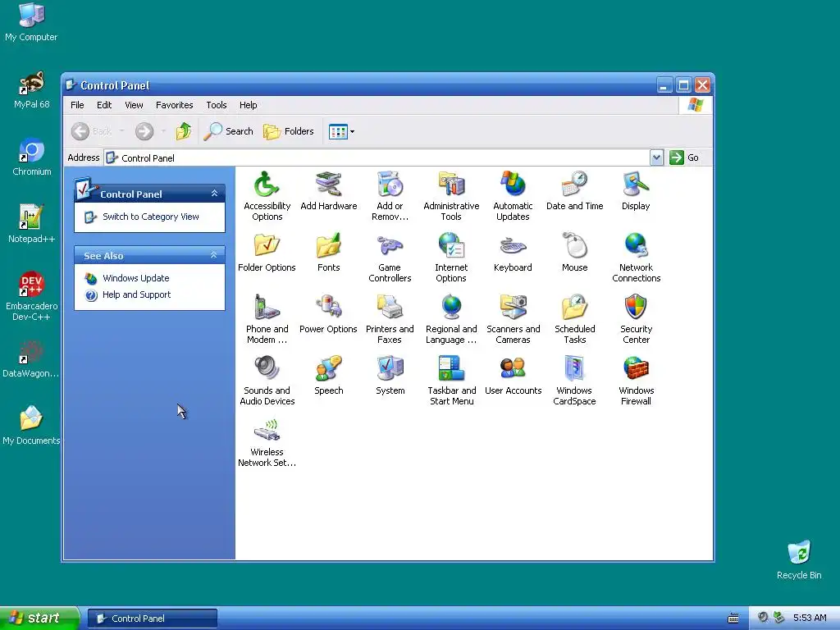Screen dimensions: 840x630
Task: Open Game Controllers icon
Action: pyautogui.click(x=390, y=257)
